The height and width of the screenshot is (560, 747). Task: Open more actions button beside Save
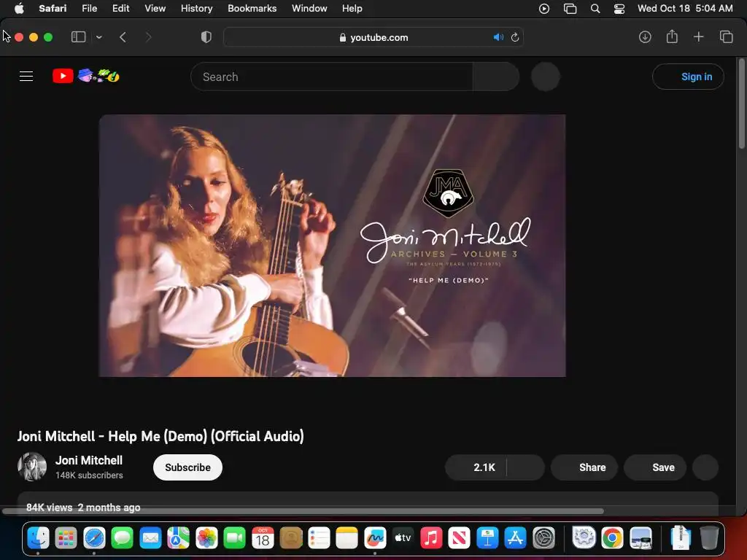coord(705,467)
